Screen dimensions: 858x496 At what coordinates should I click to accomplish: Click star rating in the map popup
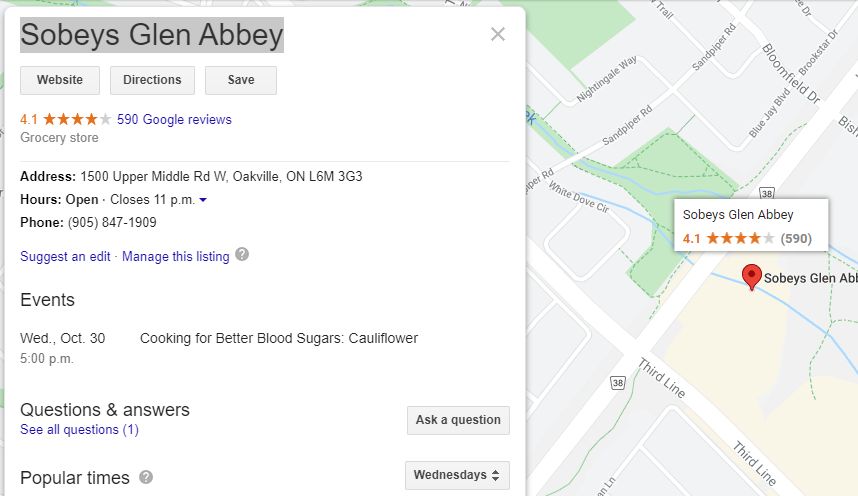(740, 238)
